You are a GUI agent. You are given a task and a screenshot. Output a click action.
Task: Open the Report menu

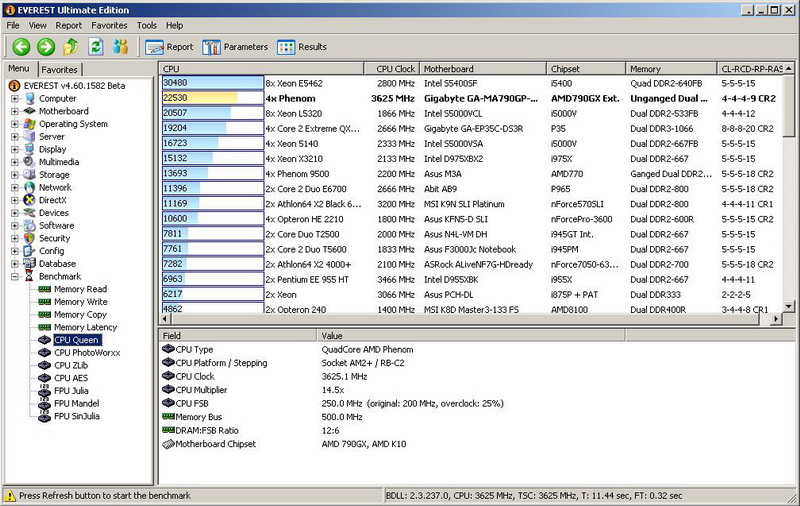[68, 25]
